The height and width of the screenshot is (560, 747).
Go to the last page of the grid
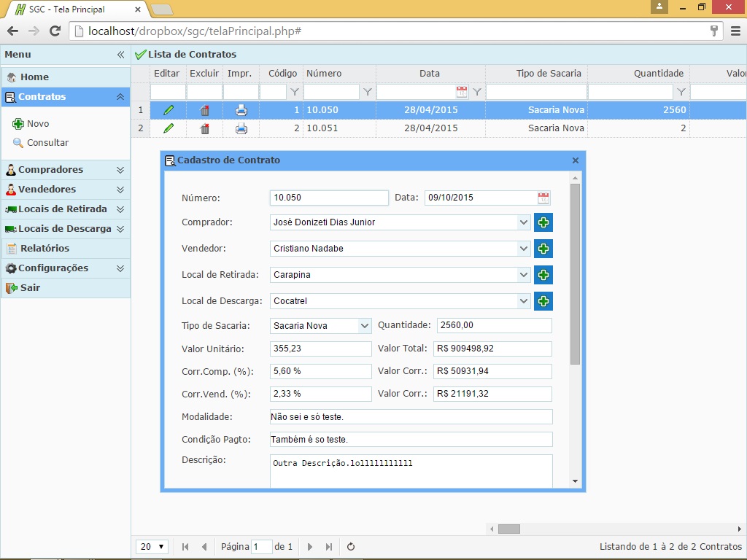(x=329, y=547)
